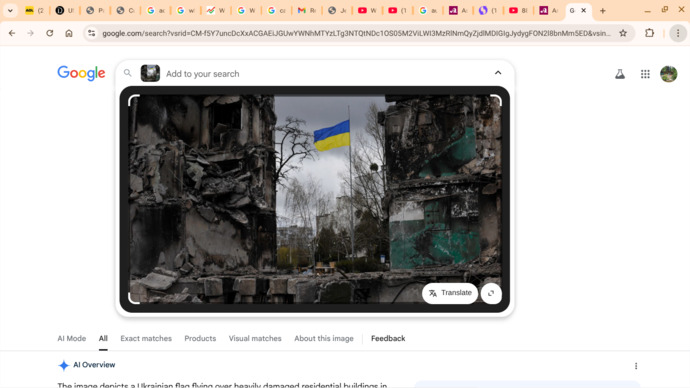Open the Products tab
690x388 pixels.
(x=200, y=338)
